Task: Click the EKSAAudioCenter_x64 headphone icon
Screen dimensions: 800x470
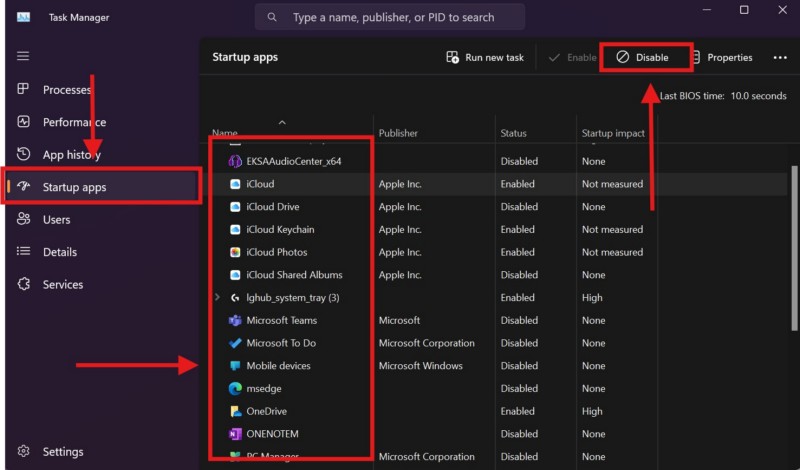Action: (x=235, y=161)
